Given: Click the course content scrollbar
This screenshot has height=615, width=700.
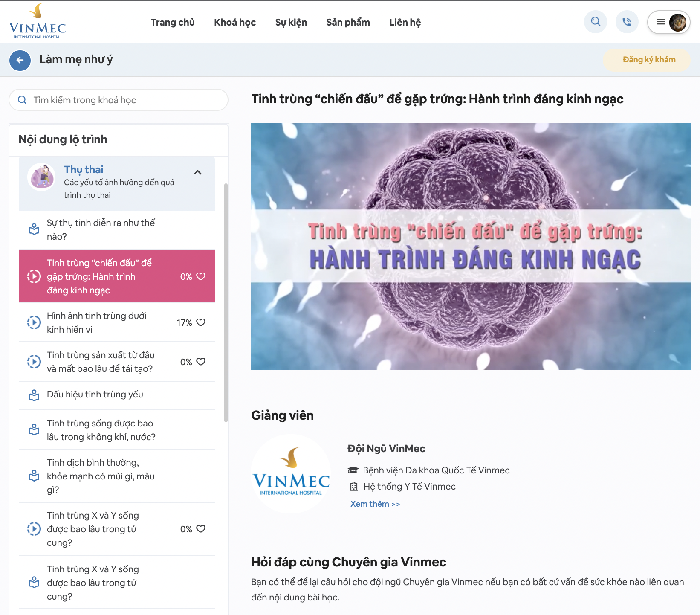Looking at the screenshot, I should pyautogui.click(x=226, y=303).
